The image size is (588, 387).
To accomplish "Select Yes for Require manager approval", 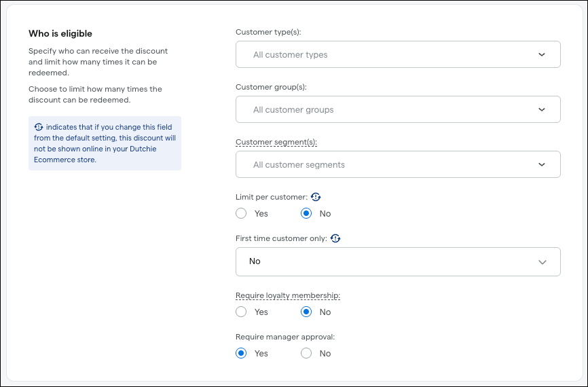I will coord(241,353).
